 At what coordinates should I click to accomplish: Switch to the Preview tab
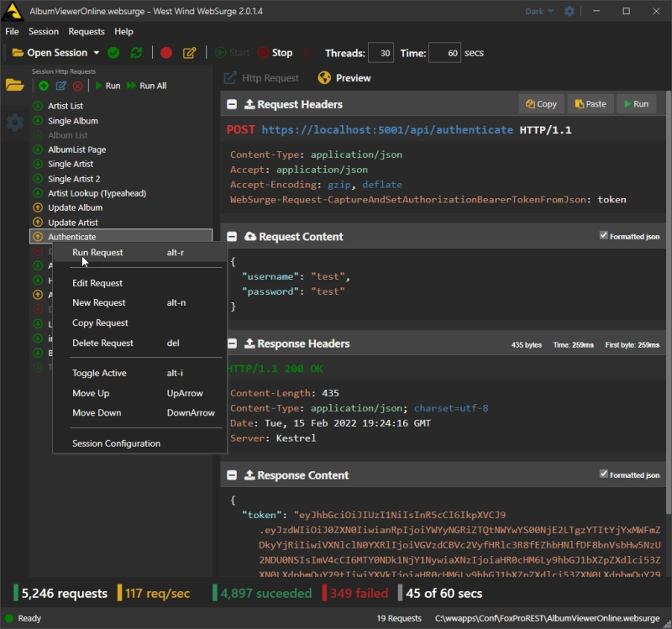344,78
